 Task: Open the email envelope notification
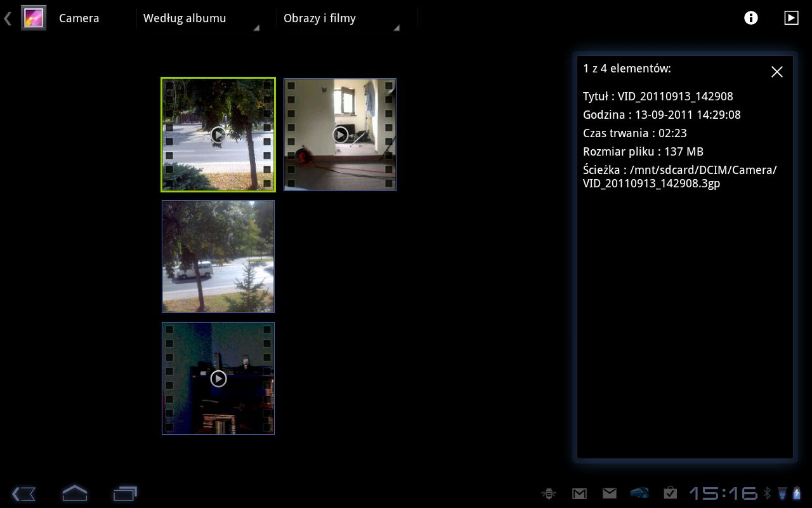pyautogui.click(x=610, y=493)
